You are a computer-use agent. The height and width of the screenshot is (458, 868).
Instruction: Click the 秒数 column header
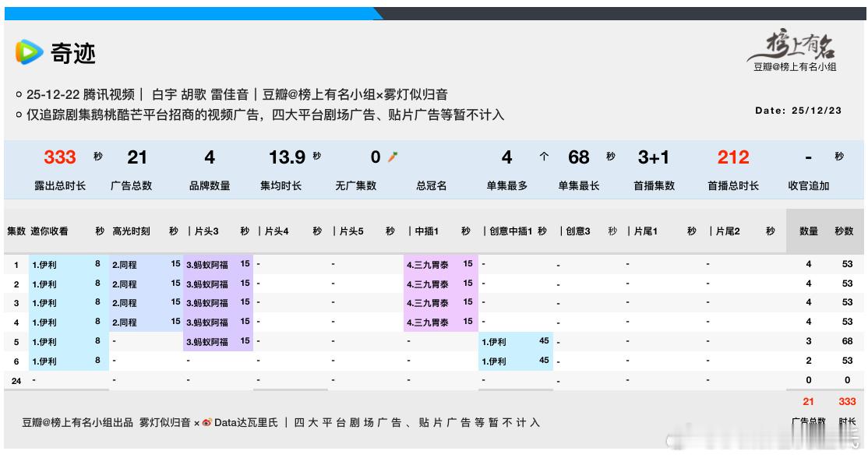click(844, 231)
